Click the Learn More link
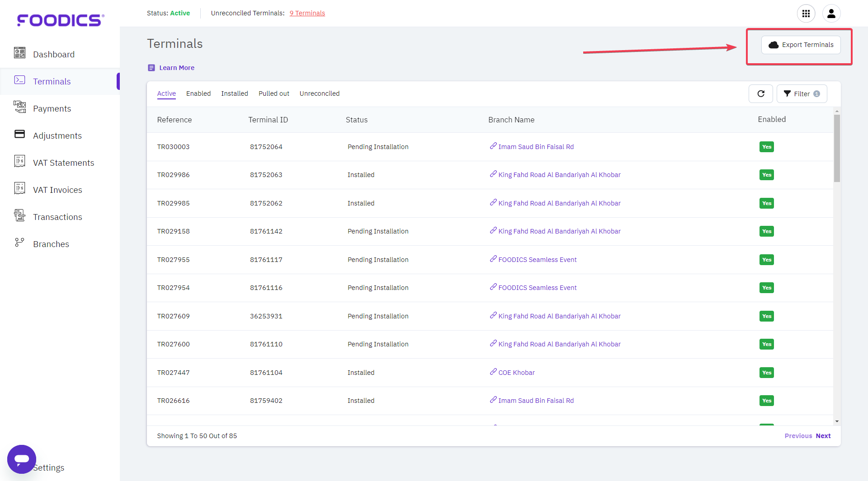The height and width of the screenshot is (481, 868). point(177,68)
